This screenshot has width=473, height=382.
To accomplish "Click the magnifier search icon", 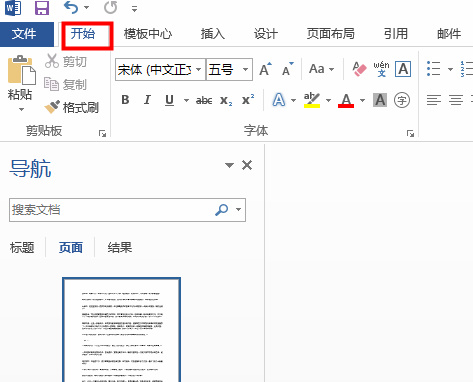I will (222, 210).
